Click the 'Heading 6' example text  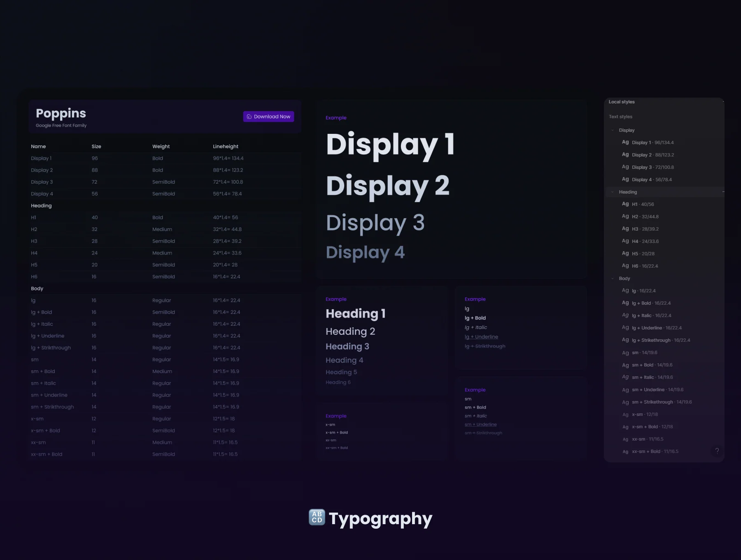[338, 383]
